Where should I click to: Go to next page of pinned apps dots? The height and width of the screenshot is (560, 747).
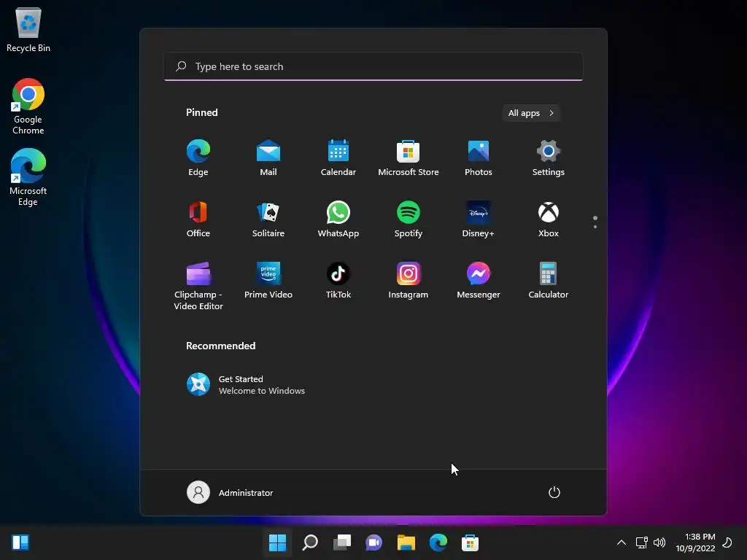click(x=595, y=227)
